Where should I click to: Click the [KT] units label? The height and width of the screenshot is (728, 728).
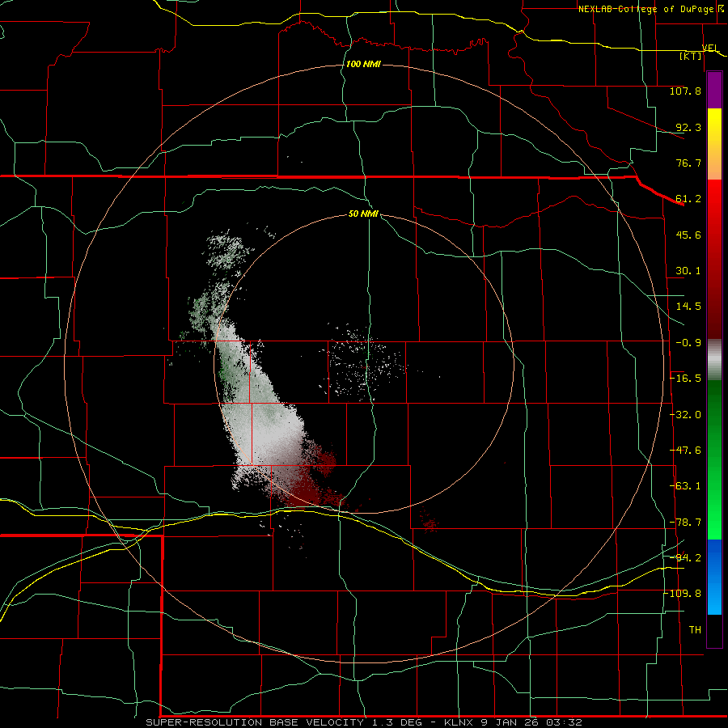pos(691,56)
